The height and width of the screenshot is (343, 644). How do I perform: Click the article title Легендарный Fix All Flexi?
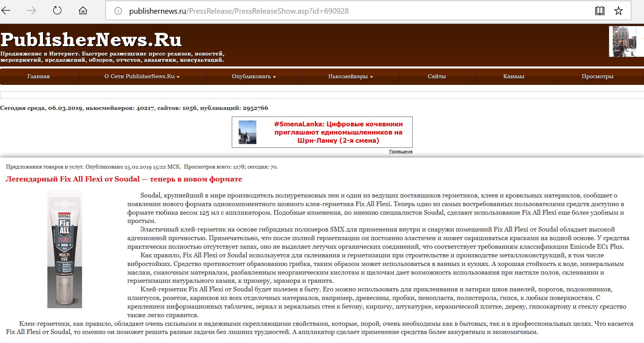click(124, 179)
